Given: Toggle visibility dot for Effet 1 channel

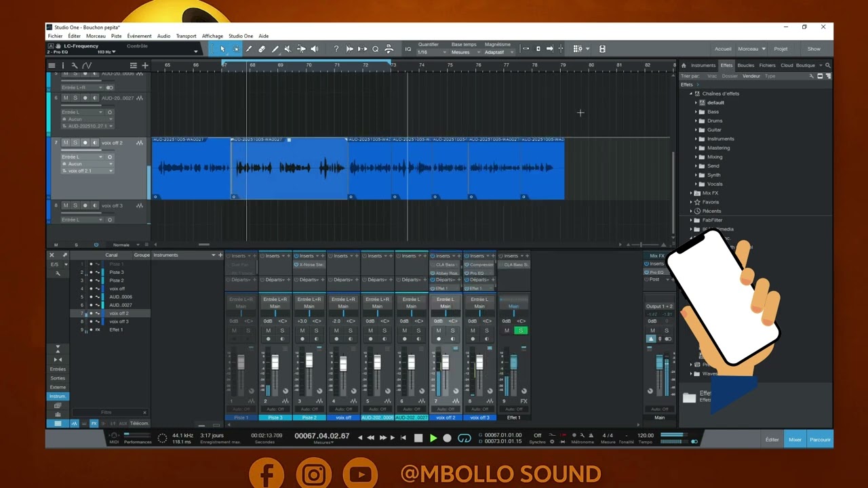Looking at the screenshot, I should coord(91,330).
